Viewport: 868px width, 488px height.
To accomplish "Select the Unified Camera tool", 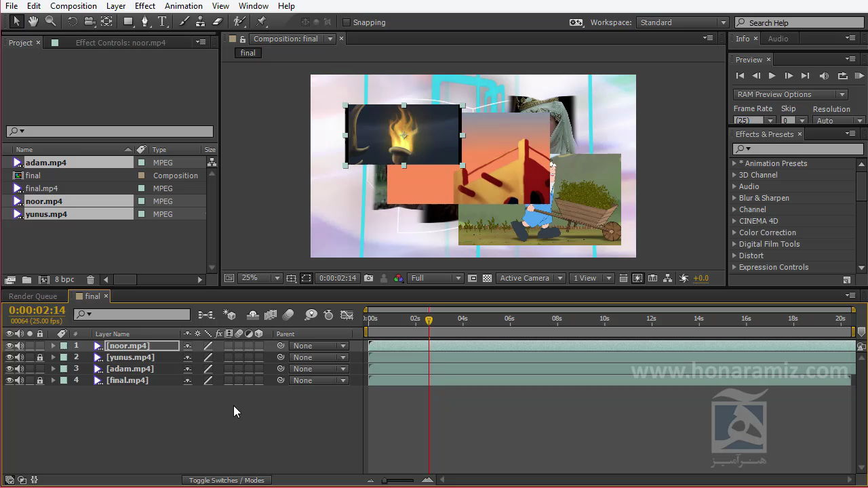I will pyautogui.click(x=90, y=22).
